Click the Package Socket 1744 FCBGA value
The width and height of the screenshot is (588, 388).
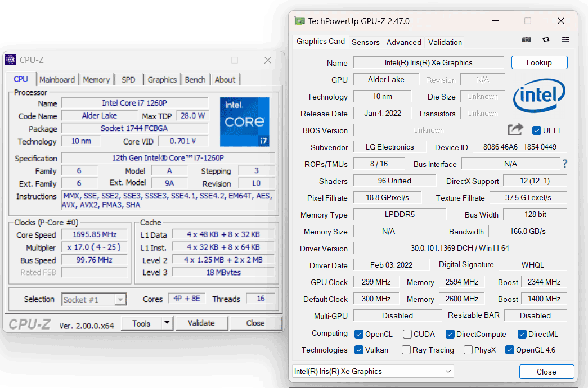pos(134,128)
